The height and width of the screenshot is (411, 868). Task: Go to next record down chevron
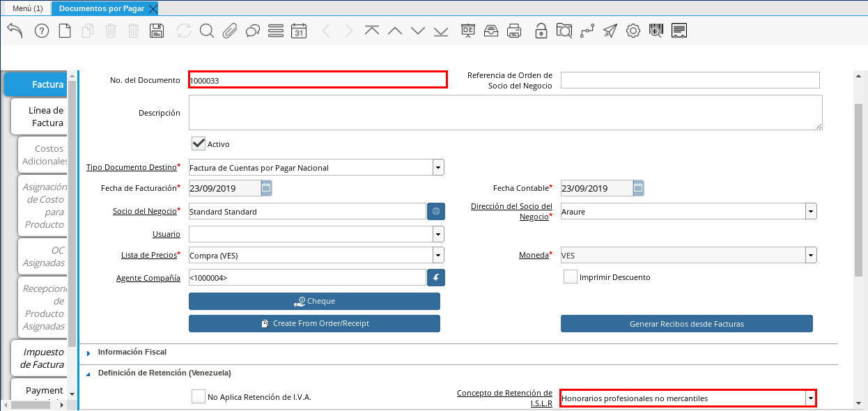tap(418, 31)
